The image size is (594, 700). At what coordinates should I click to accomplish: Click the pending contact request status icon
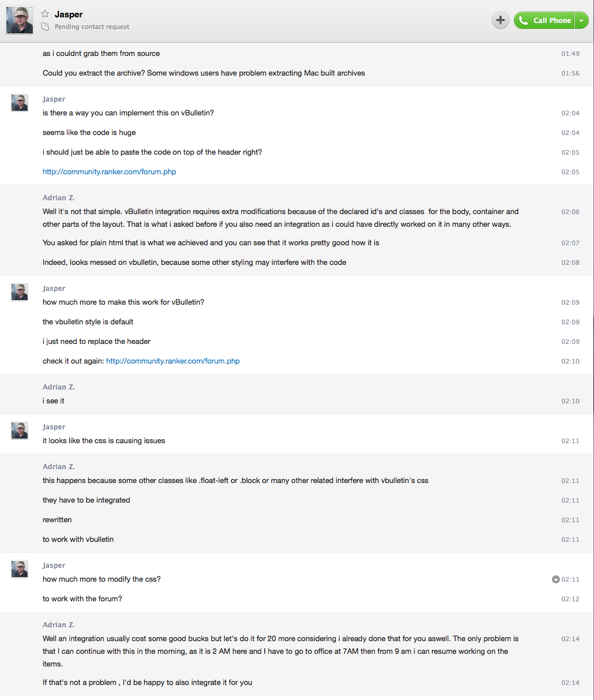[45, 27]
